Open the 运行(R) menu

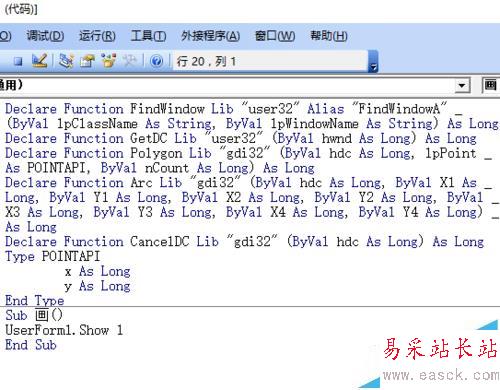(97, 36)
